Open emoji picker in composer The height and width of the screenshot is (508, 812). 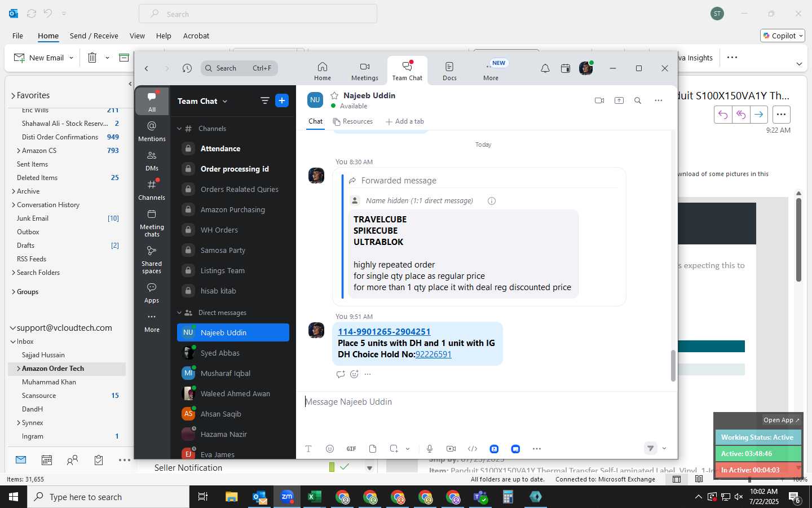(330, 449)
